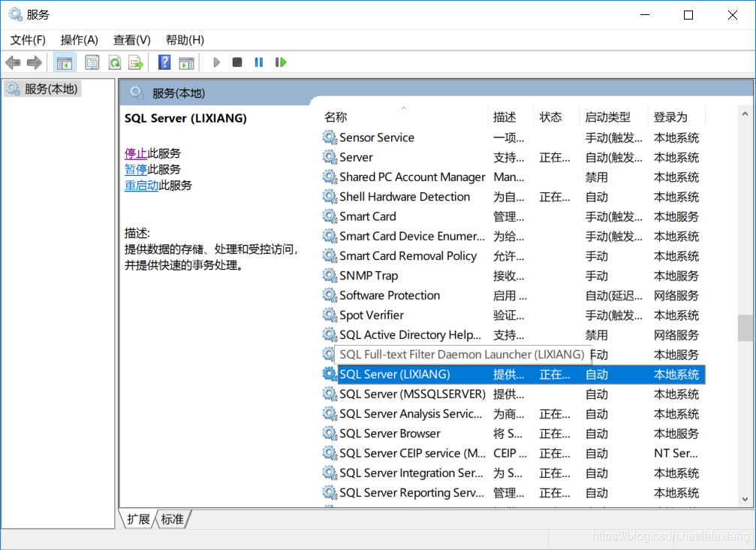The image size is (756, 550).
Task: Click the gear icon beside SQL Server Reporting Services
Action: click(330, 493)
